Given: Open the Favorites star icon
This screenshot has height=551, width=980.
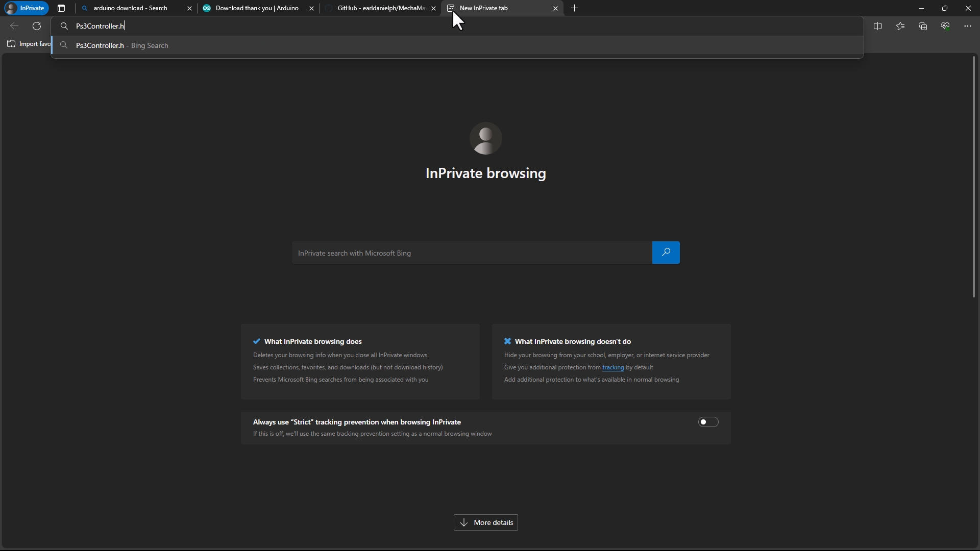Looking at the screenshot, I should coord(900,26).
